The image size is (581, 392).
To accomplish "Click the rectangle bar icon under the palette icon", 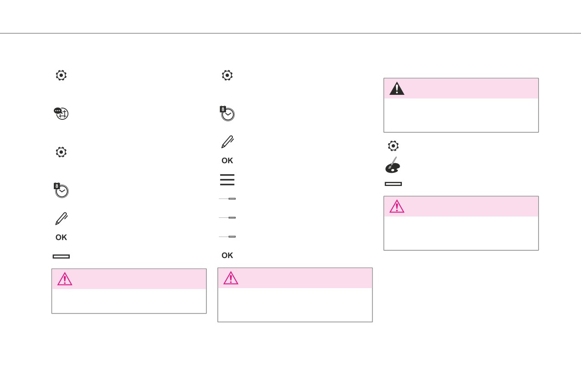I will click(x=393, y=184).
